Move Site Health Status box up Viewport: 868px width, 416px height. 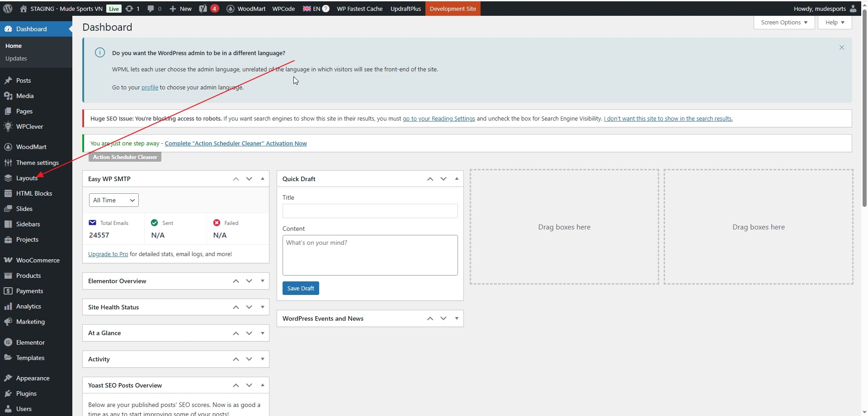(236, 307)
